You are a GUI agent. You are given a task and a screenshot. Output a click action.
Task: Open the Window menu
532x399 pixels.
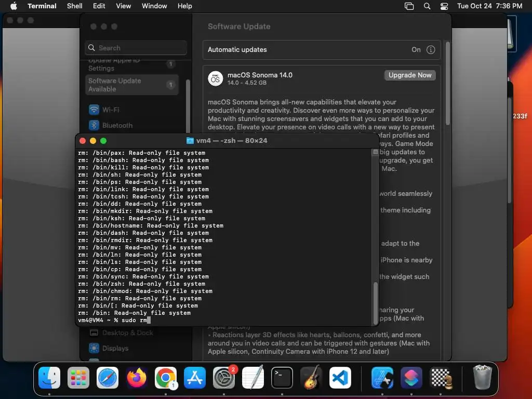[154, 6]
